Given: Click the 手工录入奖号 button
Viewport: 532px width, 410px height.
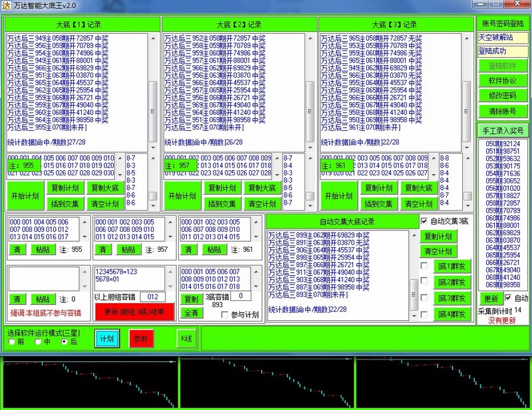Looking at the screenshot, I should pos(502,130).
